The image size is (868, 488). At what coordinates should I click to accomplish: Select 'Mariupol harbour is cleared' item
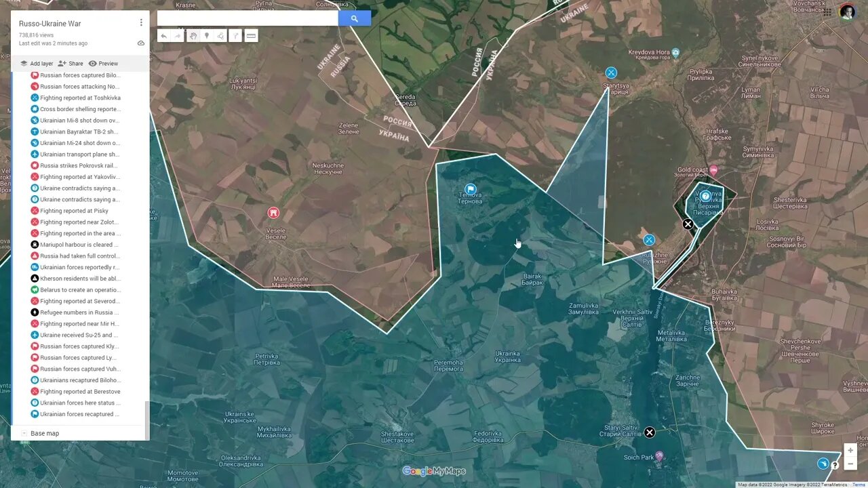coord(75,245)
